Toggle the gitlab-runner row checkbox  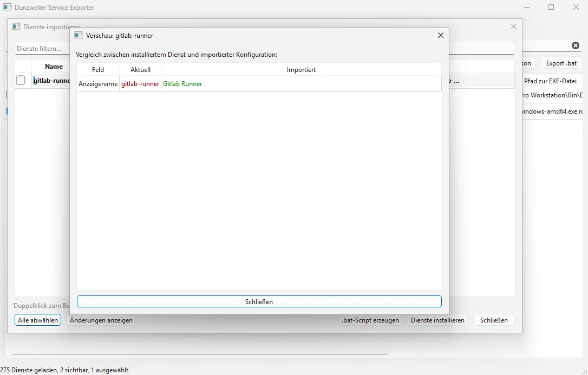click(x=21, y=80)
